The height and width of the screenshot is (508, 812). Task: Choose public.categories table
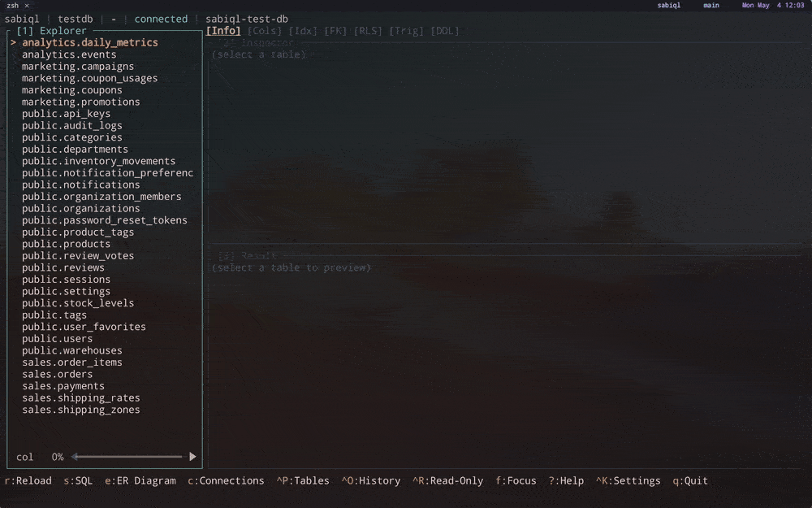tap(72, 137)
